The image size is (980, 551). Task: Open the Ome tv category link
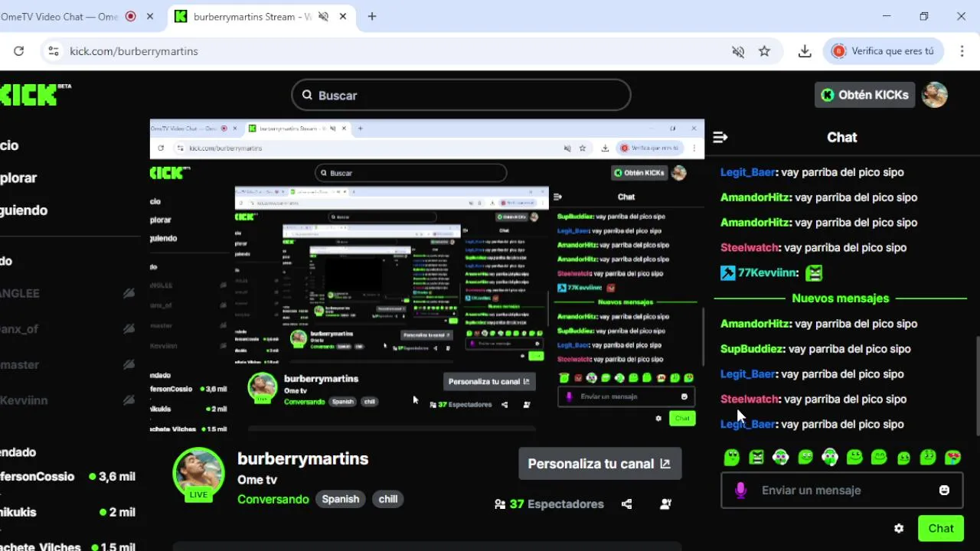256,480
